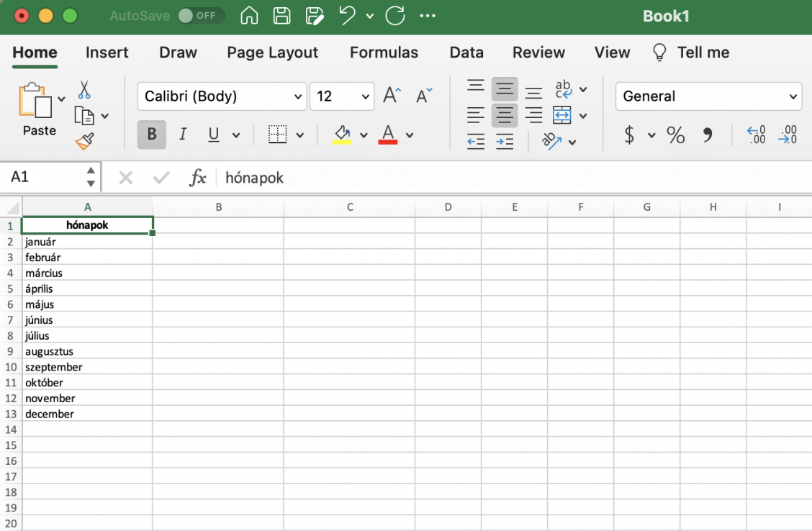
Task: Toggle AutoSave off switch
Action: coord(201,15)
